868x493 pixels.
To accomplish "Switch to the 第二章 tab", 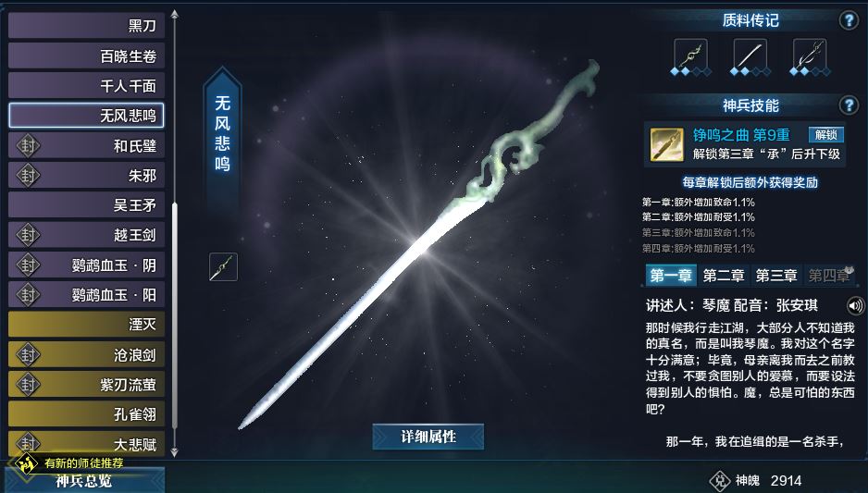I will click(x=723, y=275).
